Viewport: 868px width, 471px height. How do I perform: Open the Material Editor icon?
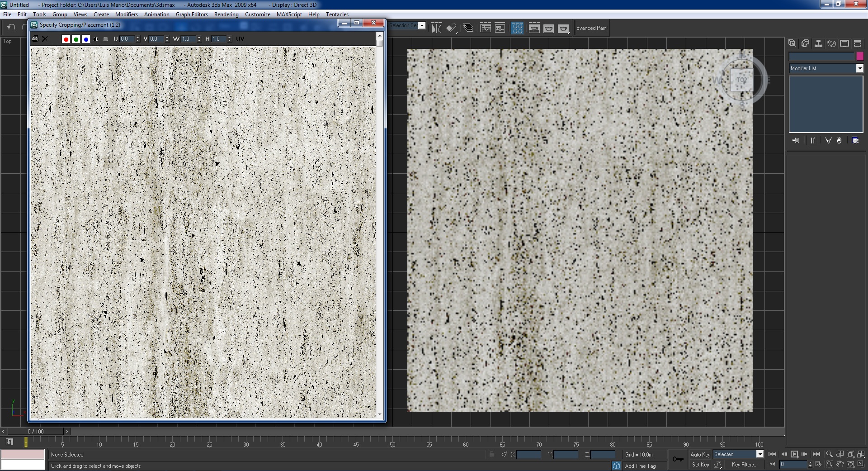517,28
